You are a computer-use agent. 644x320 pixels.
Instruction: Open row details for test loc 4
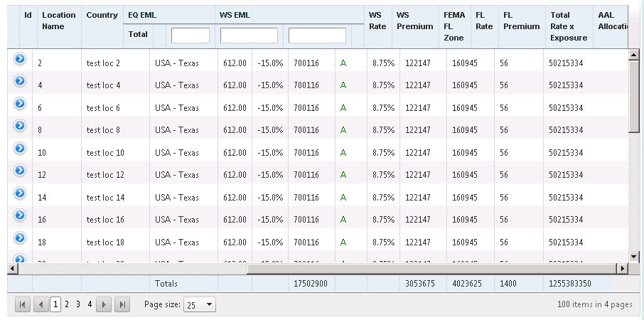click(x=20, y=81)
